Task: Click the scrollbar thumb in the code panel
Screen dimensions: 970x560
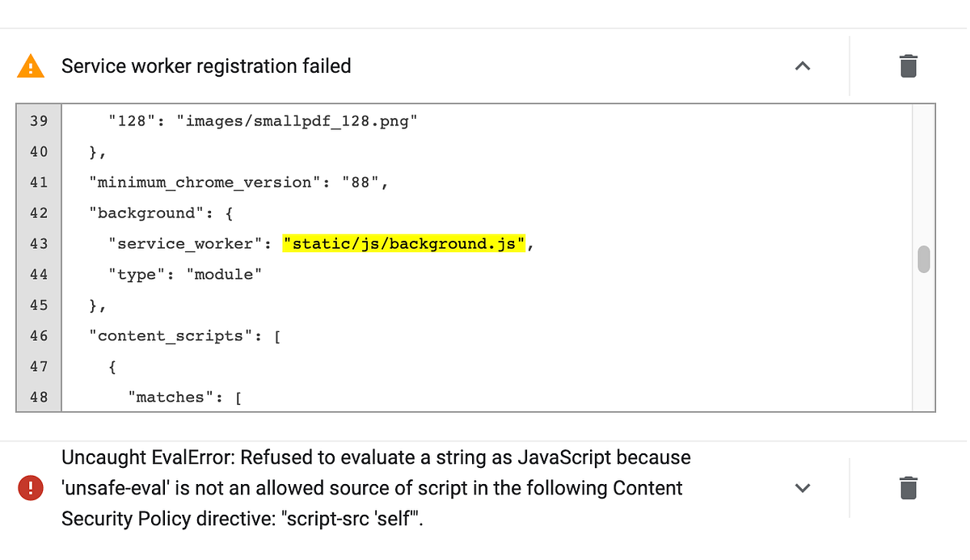Action: tap(922, 259)
